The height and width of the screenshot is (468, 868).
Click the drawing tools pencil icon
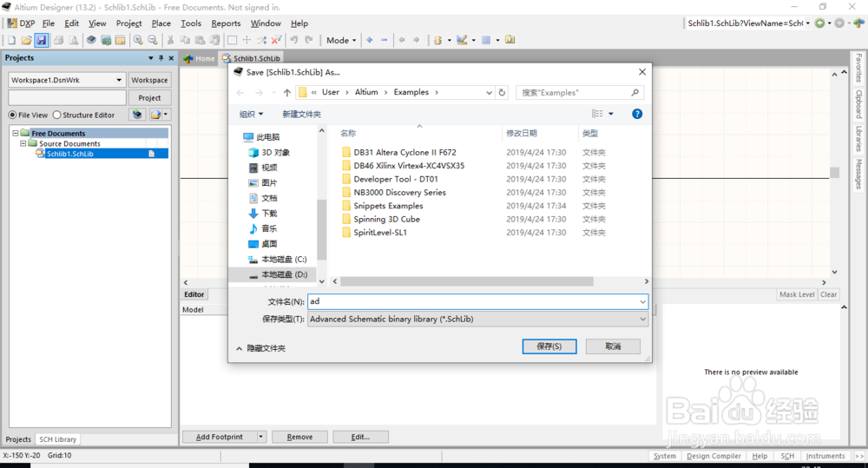point(462,40)
